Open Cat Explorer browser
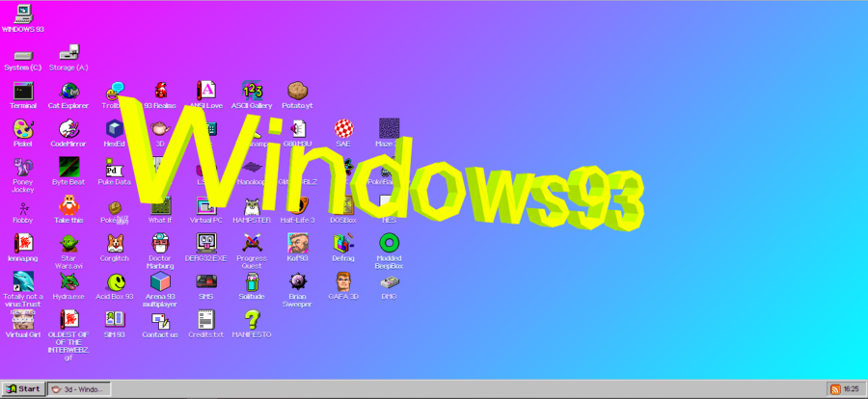The height and width of the screenshot is (399, 868). coord(69,91)
